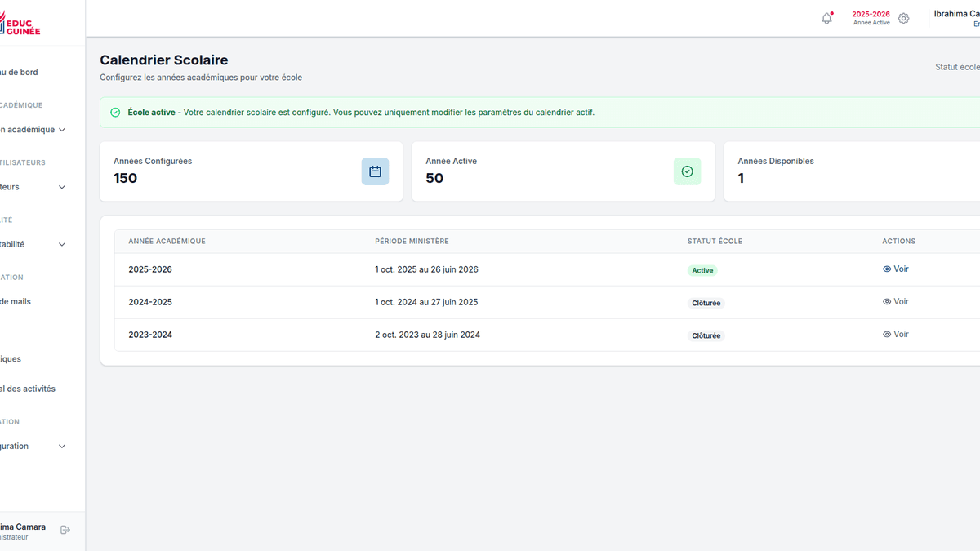Click the check-circle icon in Année Active card

[687, 171]
